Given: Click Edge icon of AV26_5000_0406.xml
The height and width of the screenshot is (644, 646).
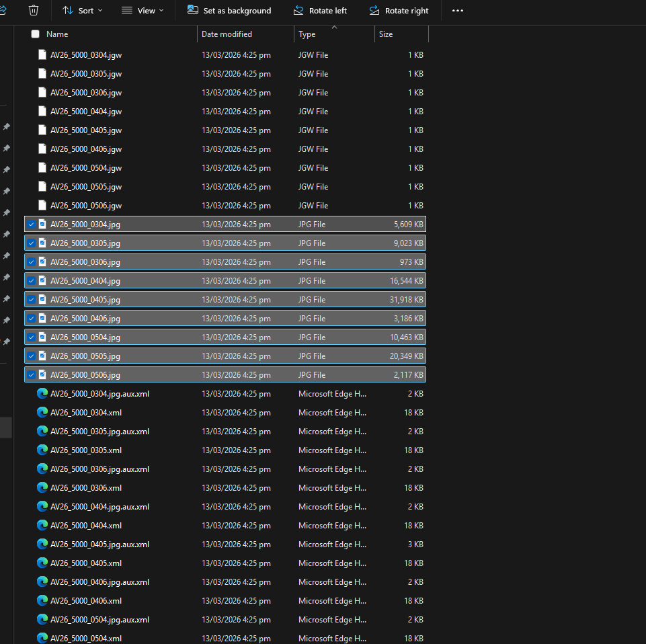Looking at the screenshot, I should 42,600.
